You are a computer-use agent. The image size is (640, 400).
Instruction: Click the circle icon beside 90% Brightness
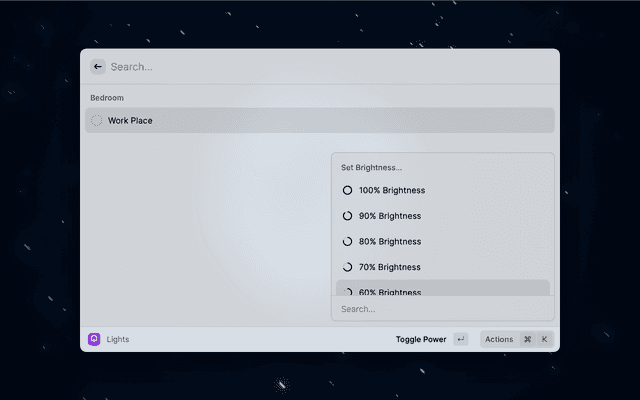(x=347, y=216)
